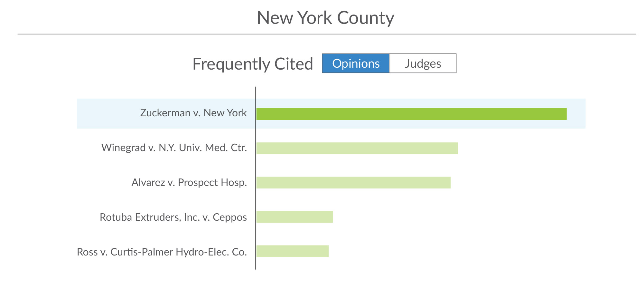Click the Winegrad citation bar
This screenshot has width=644, height=289.
tap(357, 148)
